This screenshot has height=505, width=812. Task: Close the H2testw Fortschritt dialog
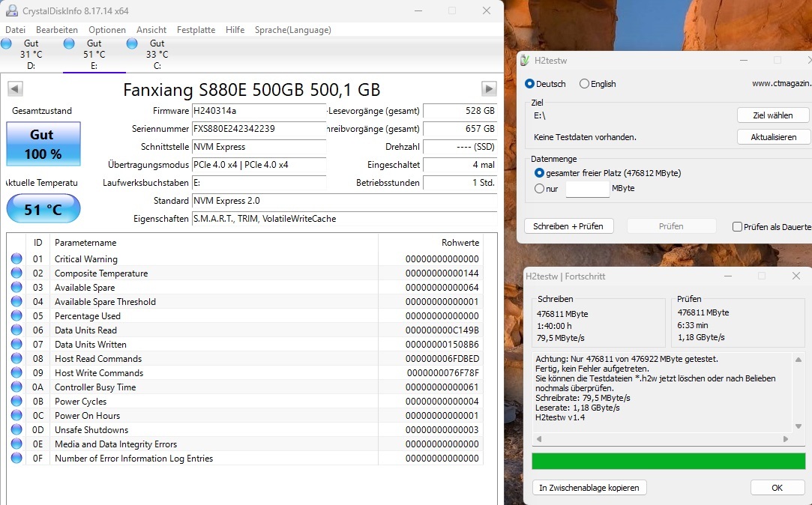click(796, 276)
